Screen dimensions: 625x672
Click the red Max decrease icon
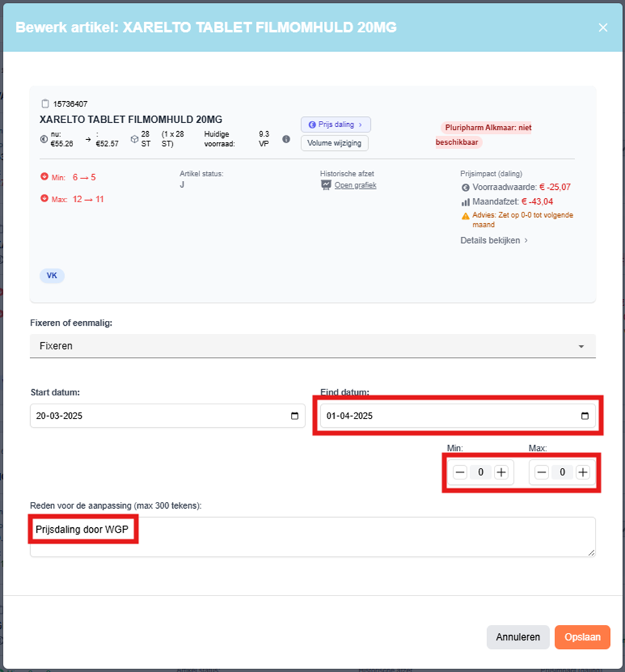coord(44,199)
